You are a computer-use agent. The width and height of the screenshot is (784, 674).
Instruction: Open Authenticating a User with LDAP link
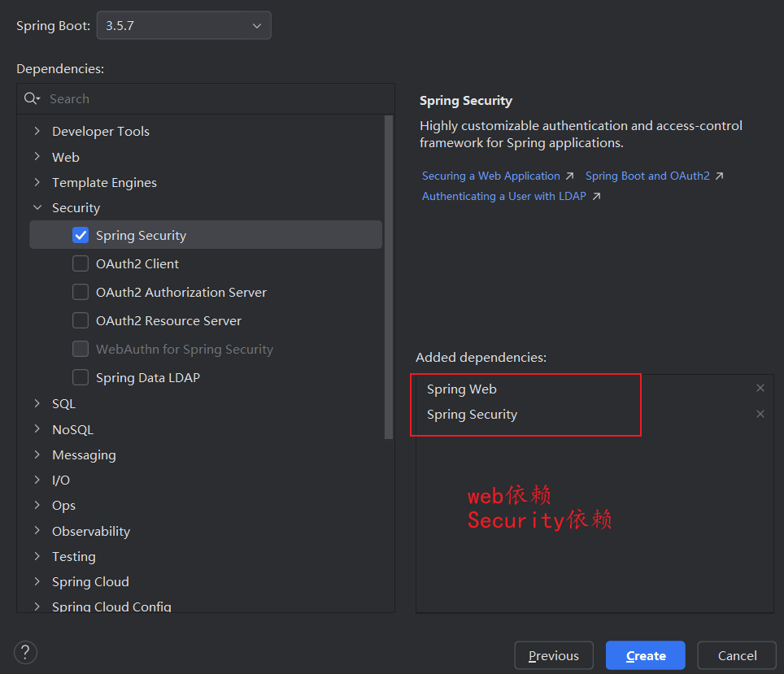(504, 196)
